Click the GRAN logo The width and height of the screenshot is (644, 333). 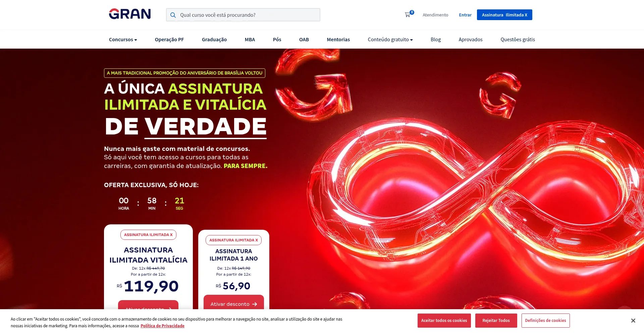(130, 14)
